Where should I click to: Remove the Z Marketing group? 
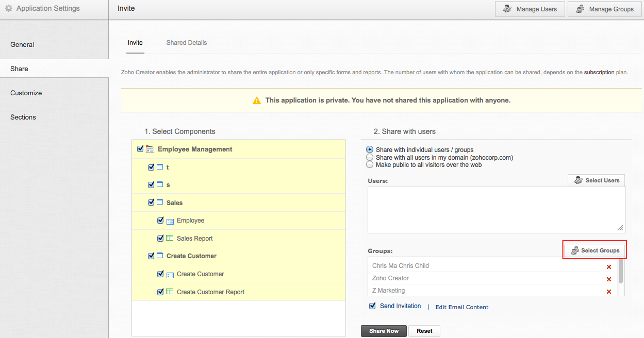[x=609, y=292]
